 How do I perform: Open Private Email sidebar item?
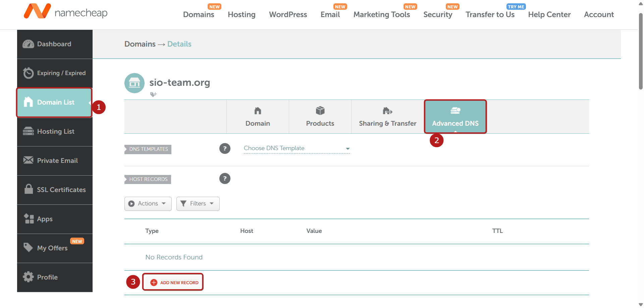click(x=55, y=161)
